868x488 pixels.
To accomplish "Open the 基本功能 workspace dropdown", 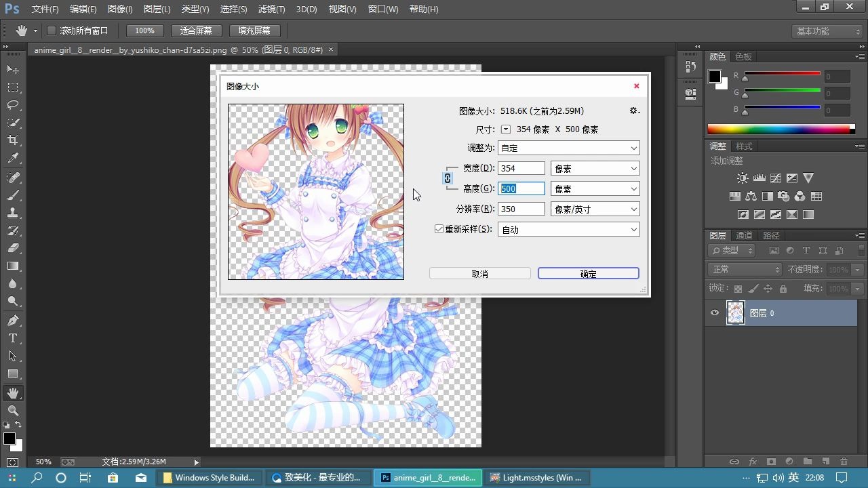I will click(x=827, y=31).
